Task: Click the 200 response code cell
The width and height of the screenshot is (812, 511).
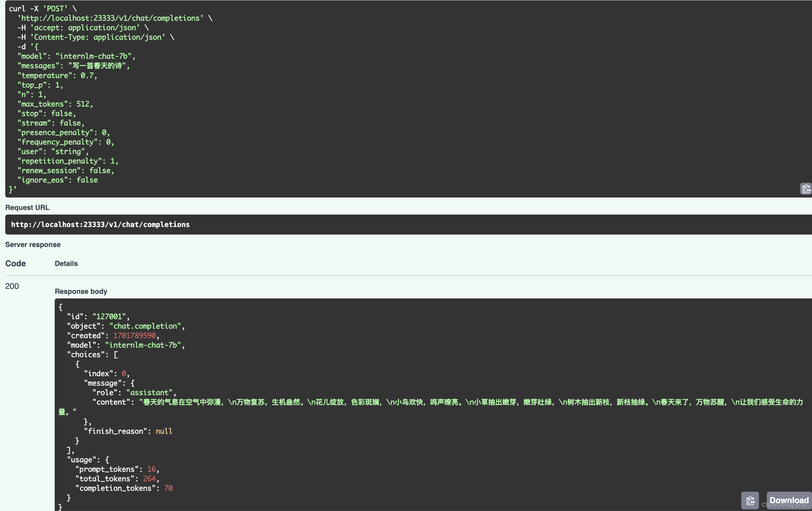Action: pyautogui.click(x=12, y=286)
